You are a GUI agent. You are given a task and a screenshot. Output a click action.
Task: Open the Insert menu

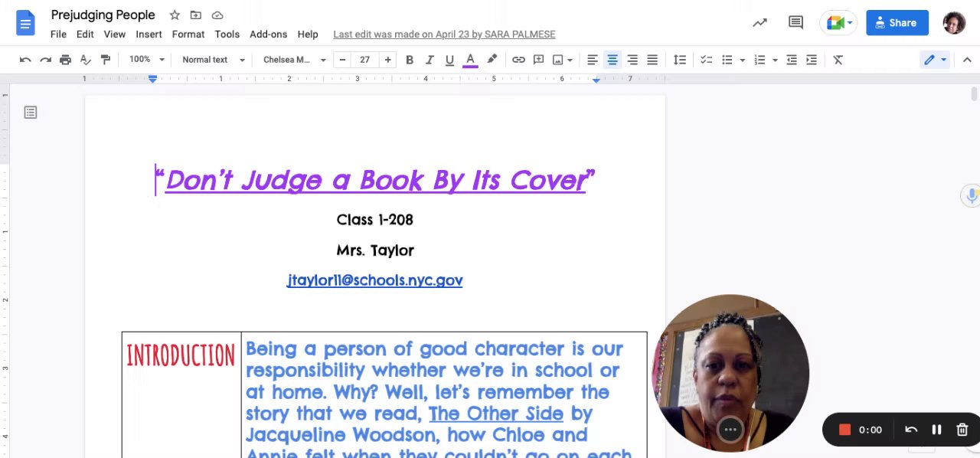pos(149,34)
